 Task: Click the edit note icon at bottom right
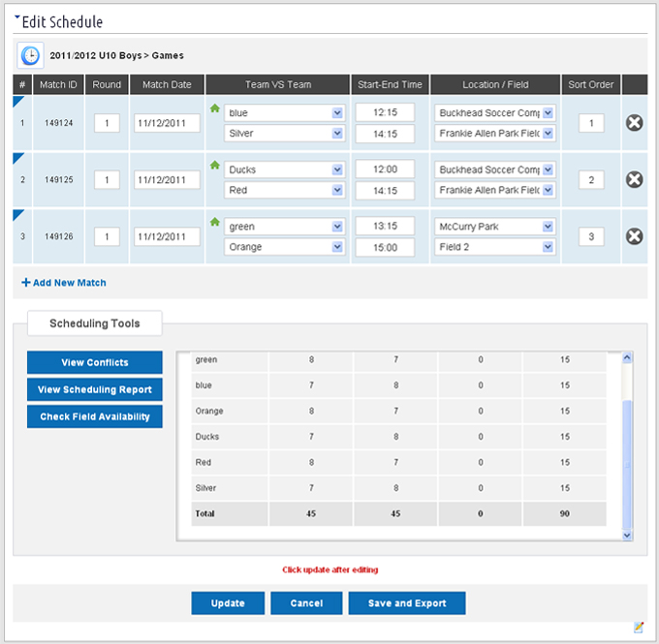(x=639, y=628)
